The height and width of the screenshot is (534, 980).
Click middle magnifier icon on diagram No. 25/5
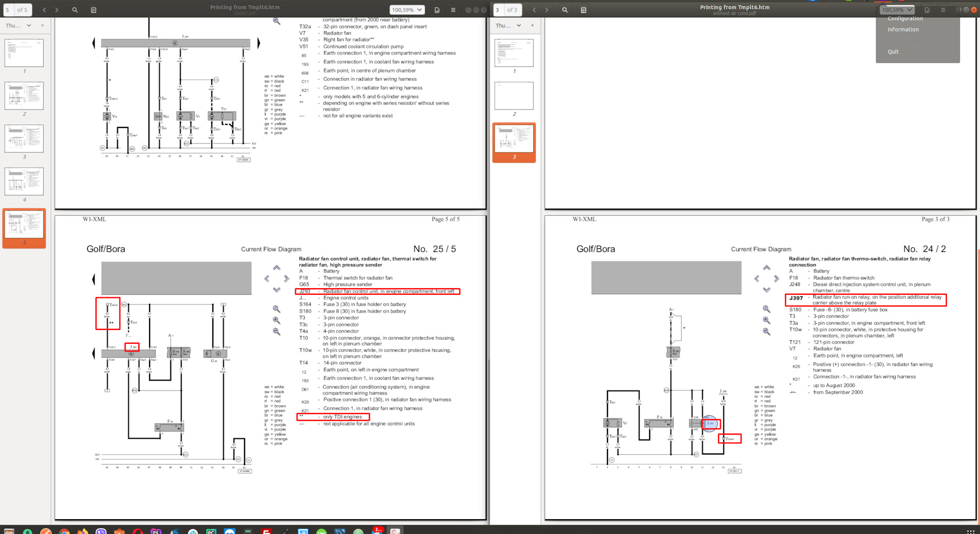tap(277, 320)
